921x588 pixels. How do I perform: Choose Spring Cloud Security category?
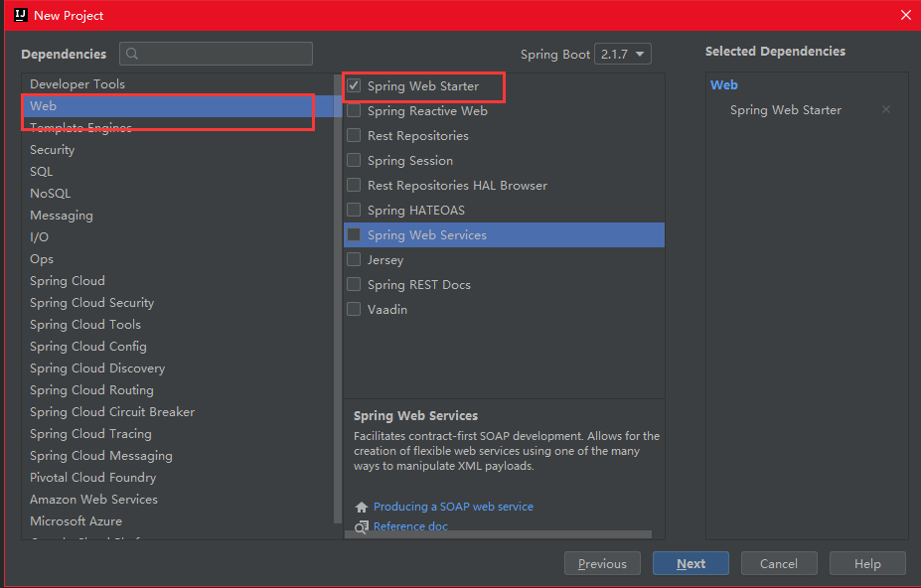(178, 303)
